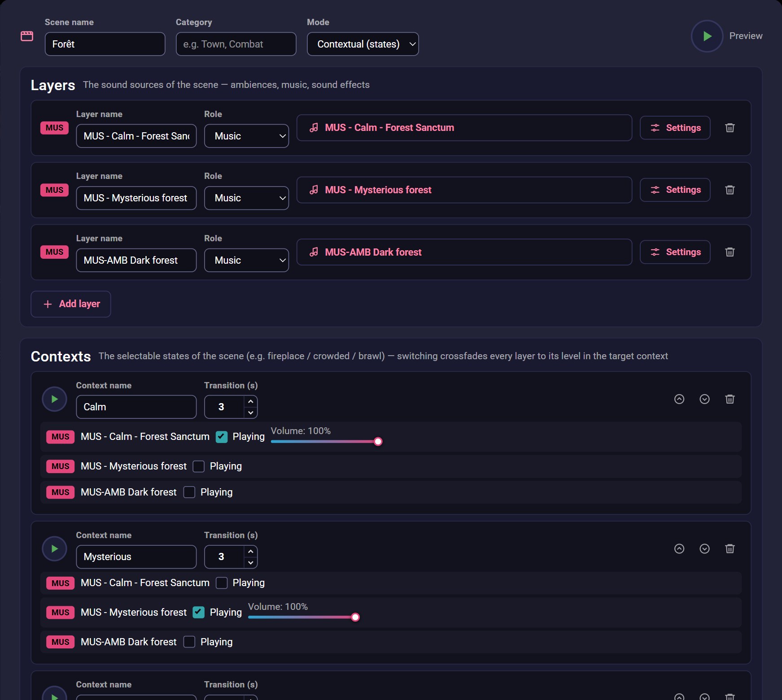Viewport: 782px width, 700px height.
Task: Click the scene icon beside Scene name
Action: click(x=27, y=36)
